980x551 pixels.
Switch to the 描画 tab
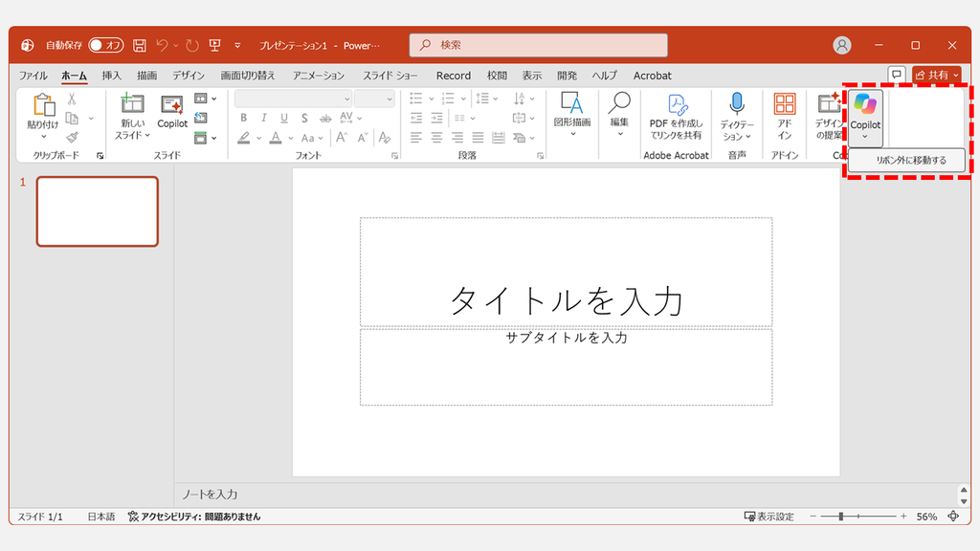pyautogui.click(x=146, y=76)
